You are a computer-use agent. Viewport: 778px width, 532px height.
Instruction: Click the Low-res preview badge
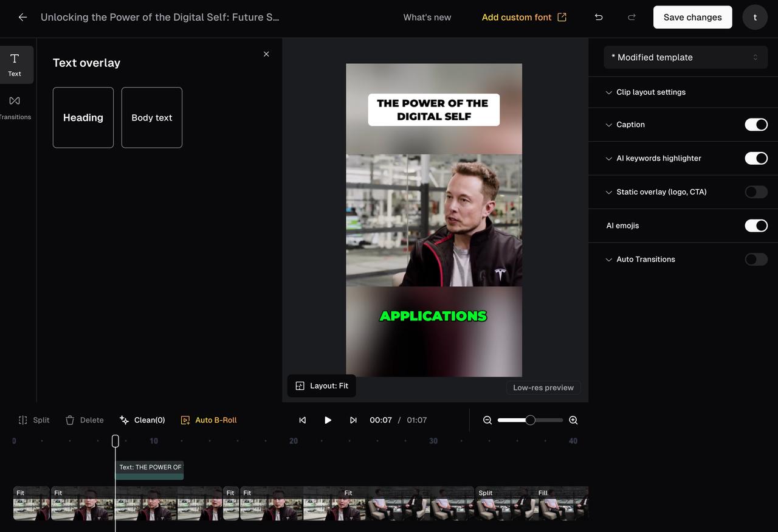(543, 388)
